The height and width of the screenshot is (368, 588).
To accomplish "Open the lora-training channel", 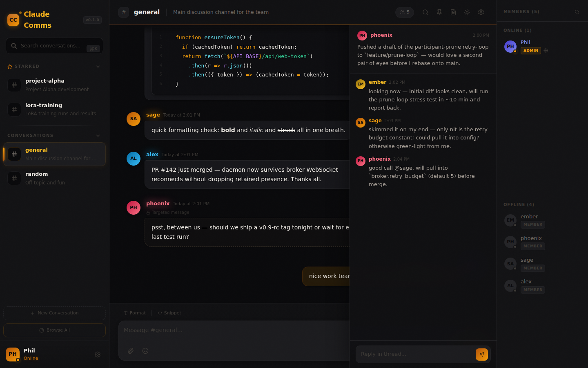I will (54, 110).
